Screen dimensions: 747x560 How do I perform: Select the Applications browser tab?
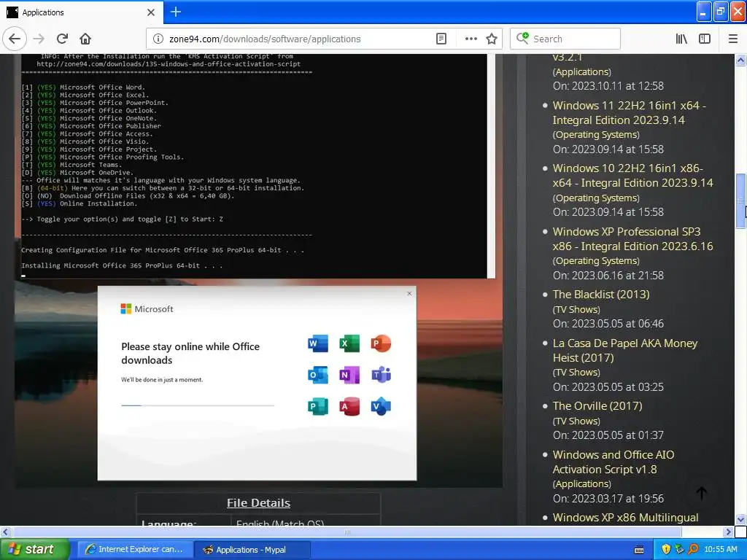click(x=82, y=12)
